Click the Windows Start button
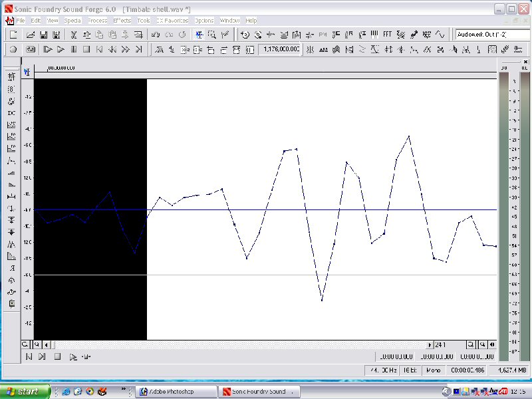 click(25, 392)
